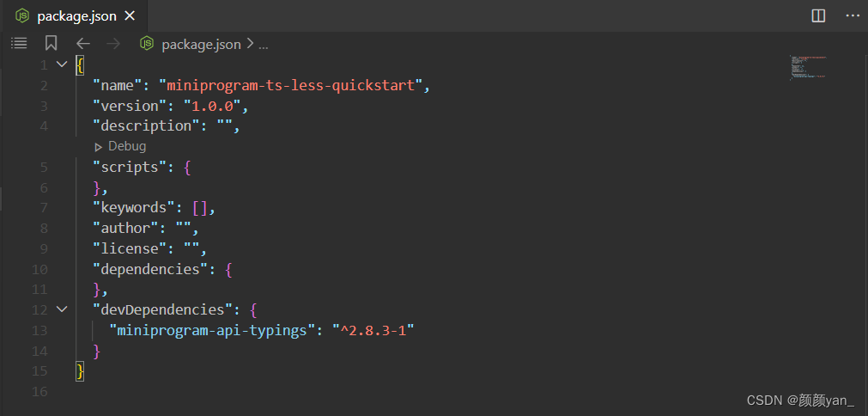The height and width of the screenshot is (416, 868).
Task: Navigate forward with the right arrow
Action: pos(113,44)
